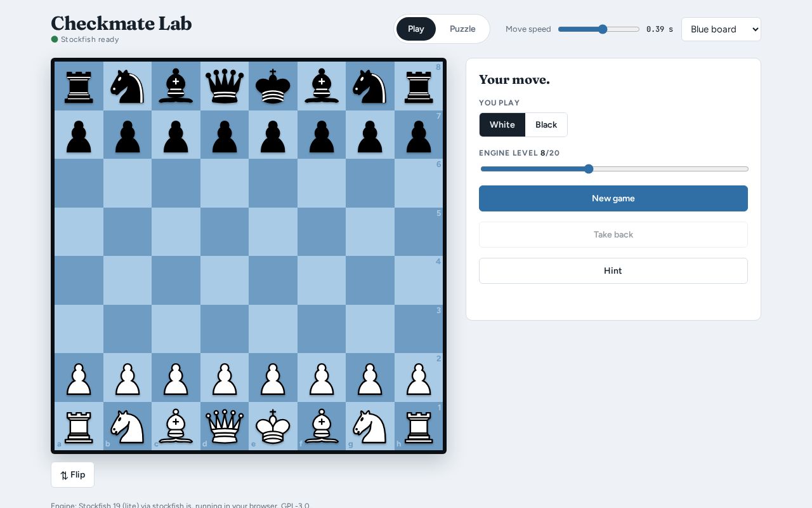The height and width of the screenshot is (508, 812).
Task: Click the black rook on h8
Action: 419,86
